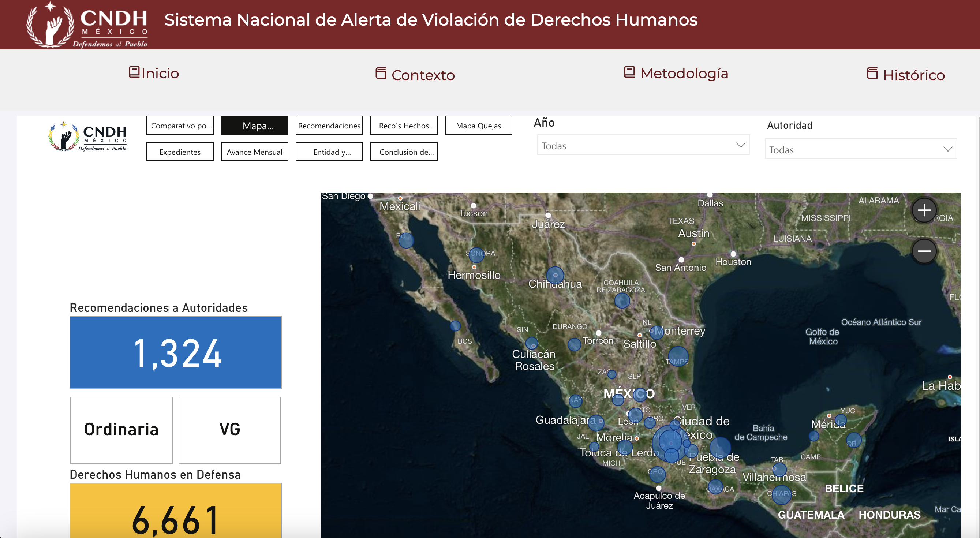Select the Chiapas bubble on the map

tap(781, 494)
